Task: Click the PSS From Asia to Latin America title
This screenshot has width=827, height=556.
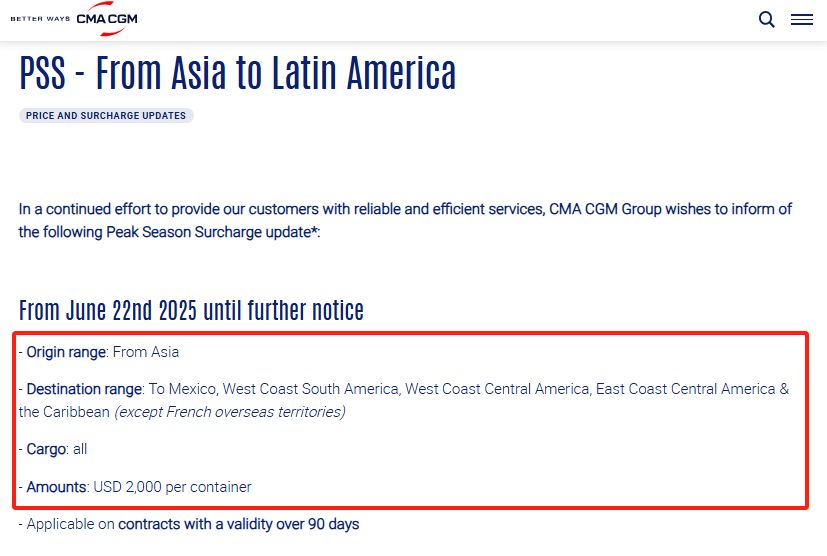Action: tap(237, 73)
